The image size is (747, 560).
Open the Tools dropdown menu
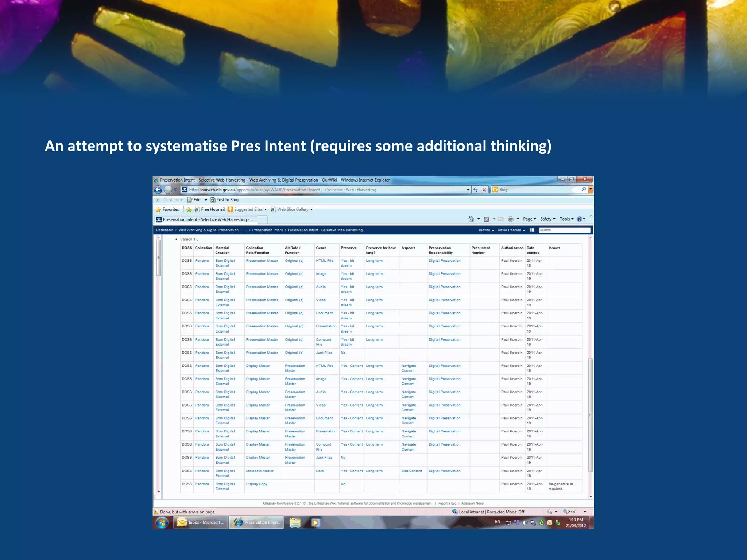(x=566, y=219)
